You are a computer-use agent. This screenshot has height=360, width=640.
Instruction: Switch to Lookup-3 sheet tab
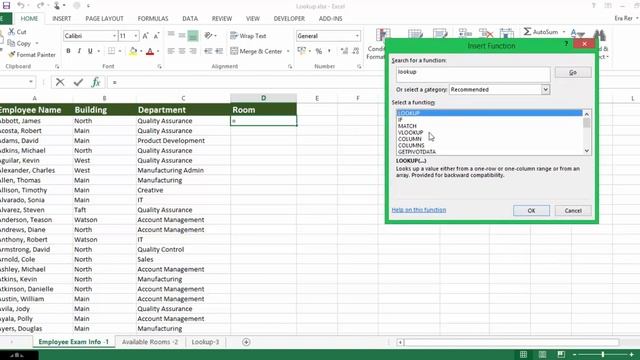205,342
